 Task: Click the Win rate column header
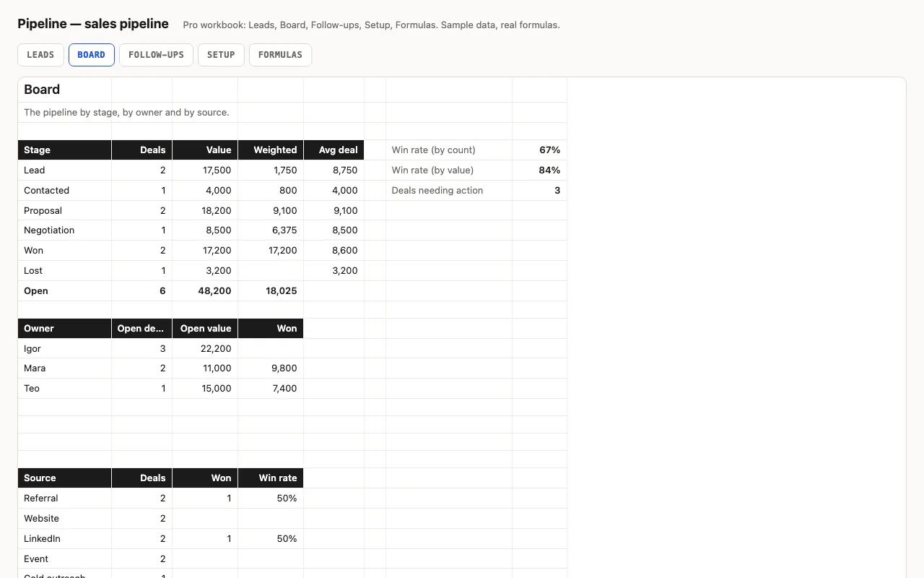271,478
